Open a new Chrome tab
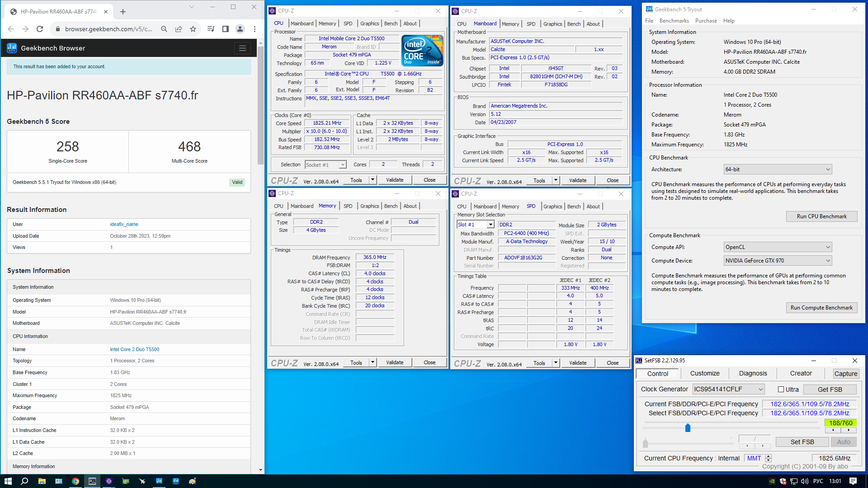868x488 pixels. [123, 12]
